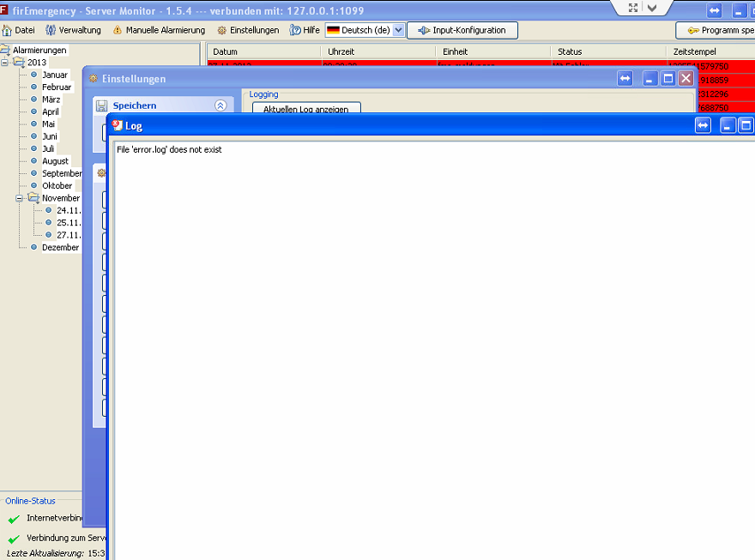
Task: Click the fullscreen arrows icon at top
Action: pos(633,8)
